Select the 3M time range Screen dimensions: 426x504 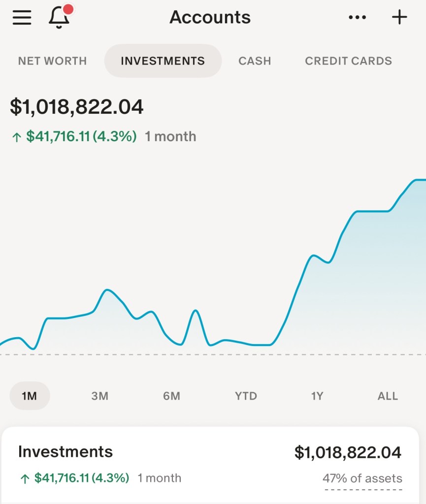click(100, 396)
